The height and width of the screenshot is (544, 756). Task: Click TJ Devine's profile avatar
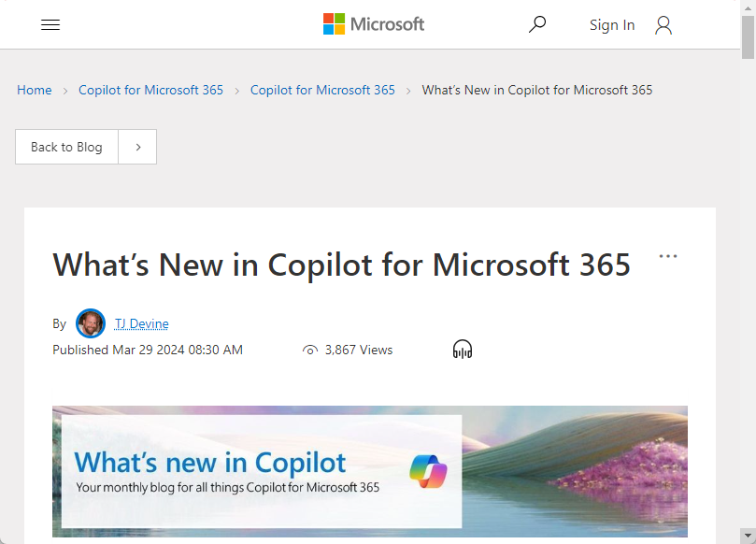pos(91,323)
